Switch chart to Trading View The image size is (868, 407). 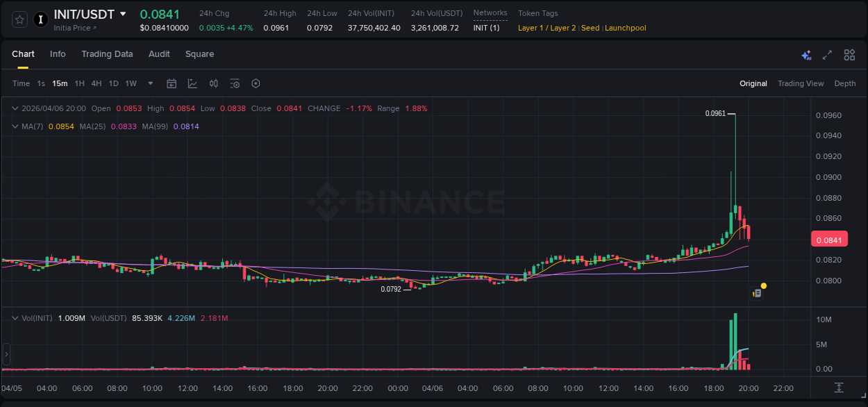[801, 83]
